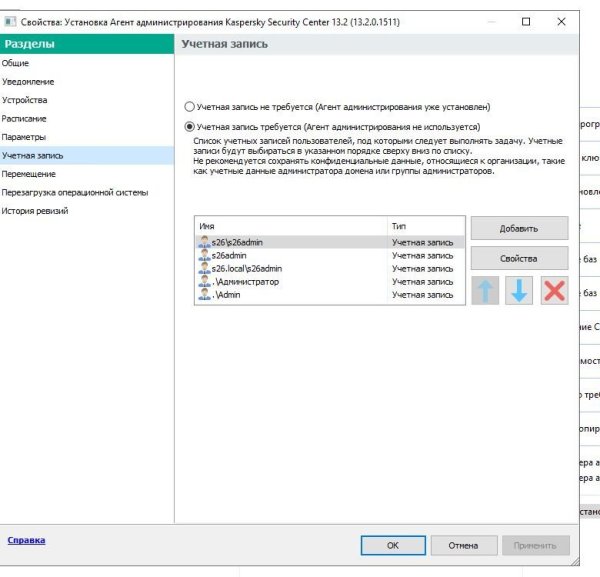
Task: Click the Имя column header
Action: click(292, 226)
